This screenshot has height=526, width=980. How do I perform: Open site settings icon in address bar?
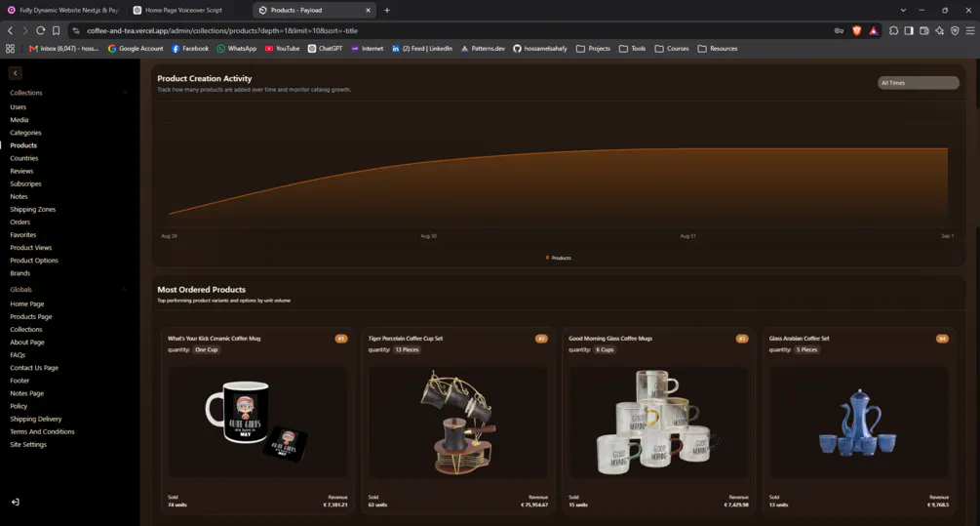coord(76,30)
